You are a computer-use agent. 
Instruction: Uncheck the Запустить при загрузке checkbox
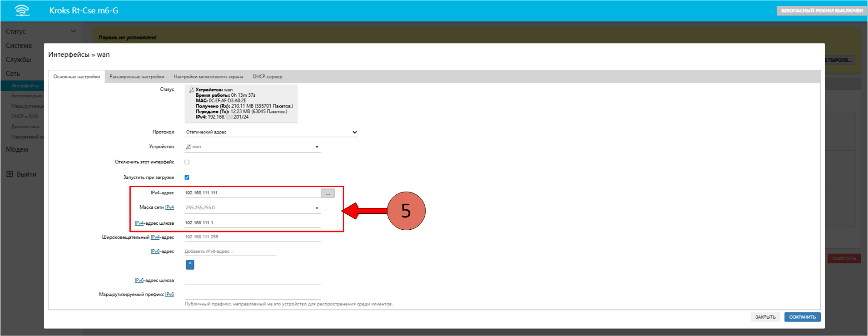187,178
